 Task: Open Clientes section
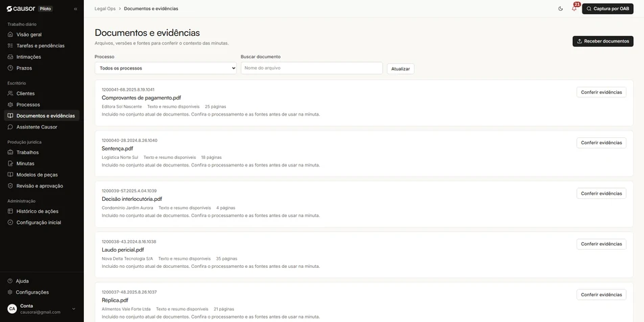coord(41,93)
